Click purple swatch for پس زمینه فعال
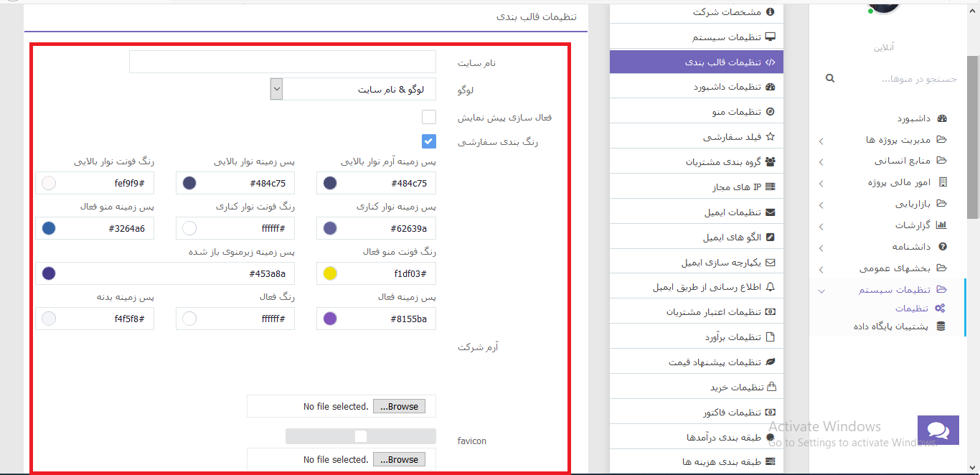980x475 pixels. (x=330, y=319)
